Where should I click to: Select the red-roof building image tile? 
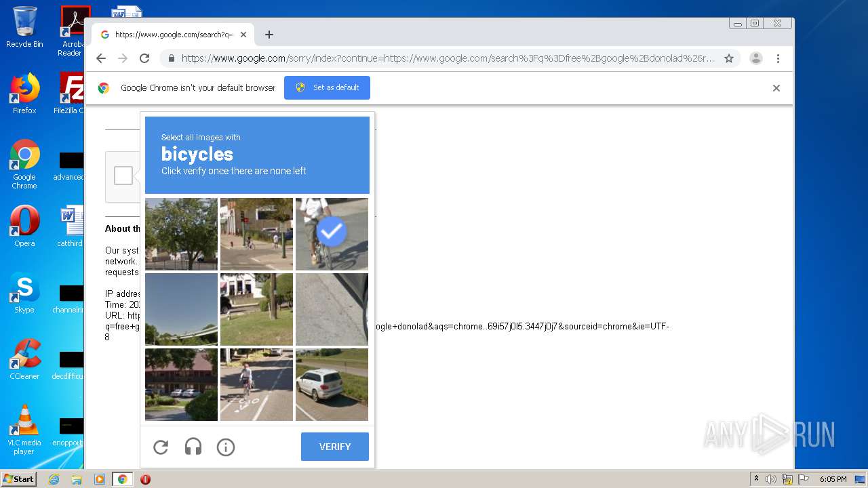tap(181, 384)
